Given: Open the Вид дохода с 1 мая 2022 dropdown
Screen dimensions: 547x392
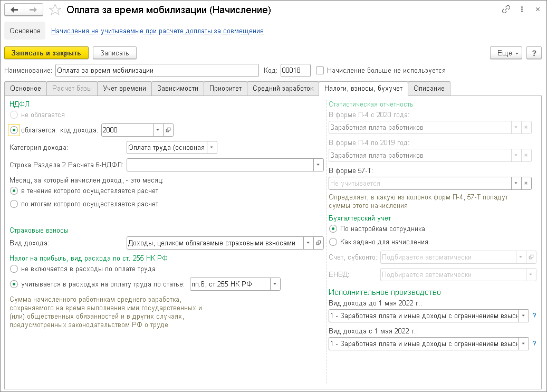Looking at the screenshot, I should point(524,343).
